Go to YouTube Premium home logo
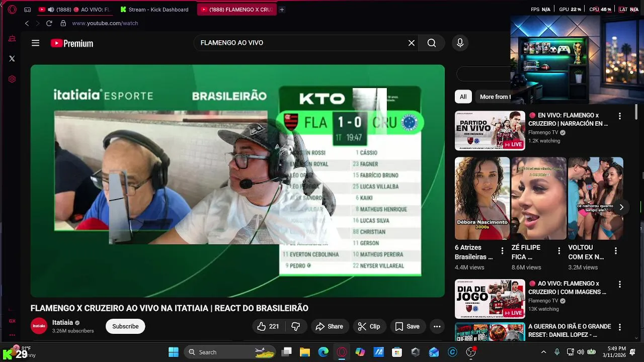 pyautogui.click(x=72, y=43)
